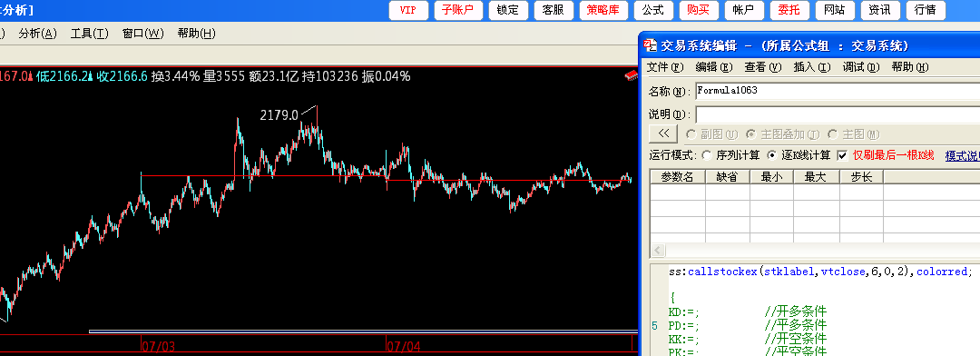Open 编辑(E) menu in formula editor

pos(714,67)
